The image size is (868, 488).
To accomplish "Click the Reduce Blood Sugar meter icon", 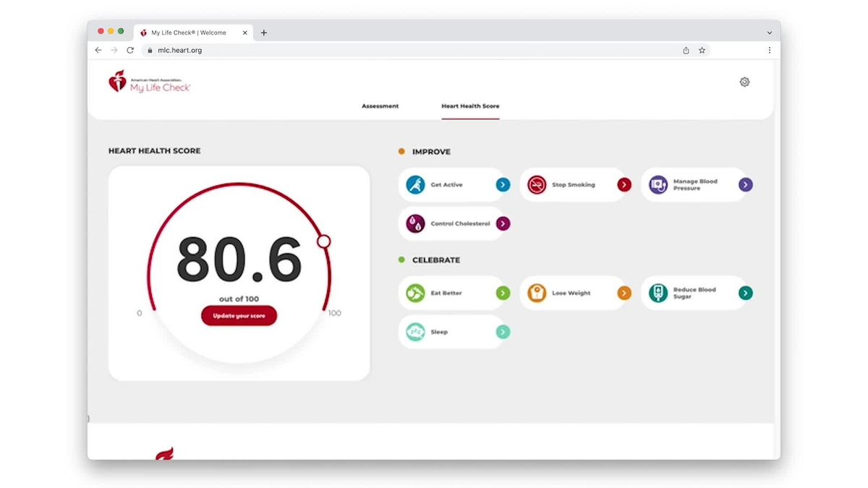I will pyautogui.click(x=658, y=293).
